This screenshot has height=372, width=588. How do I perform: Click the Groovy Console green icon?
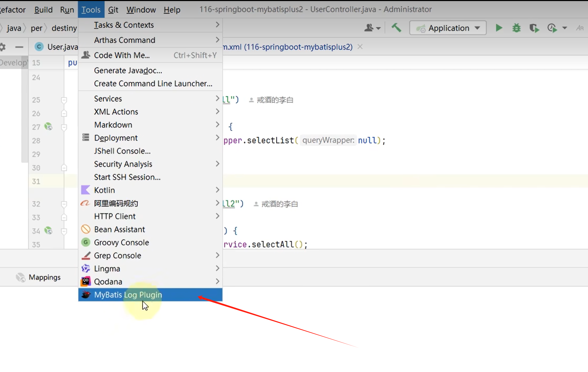[85, 242]
